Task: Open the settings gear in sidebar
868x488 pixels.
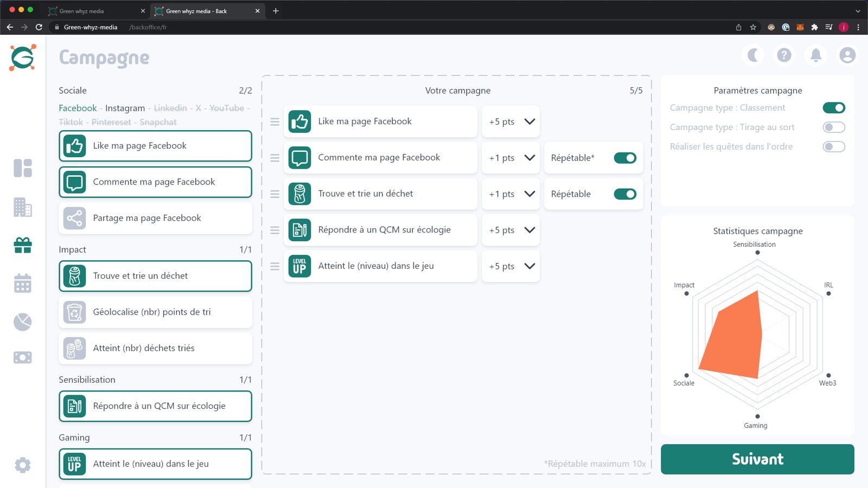Action: [23, 465]
